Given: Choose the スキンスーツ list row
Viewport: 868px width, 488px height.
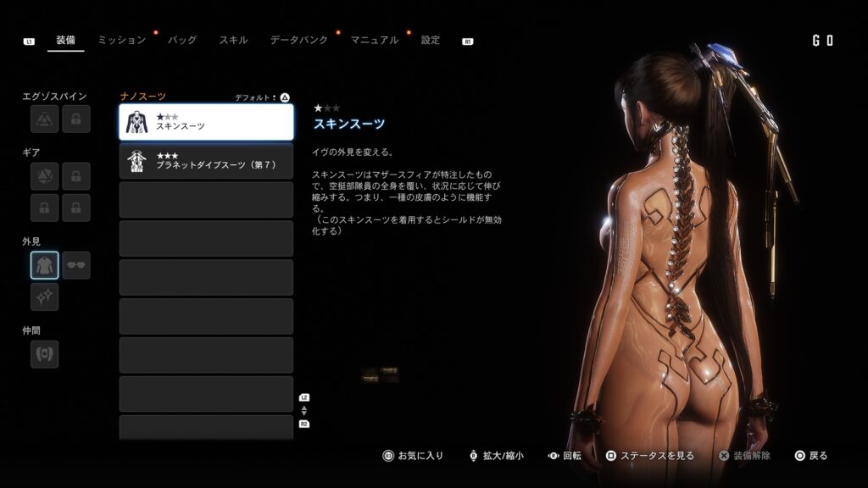Looking at the screenshot, I should click(x=207, y=122).
